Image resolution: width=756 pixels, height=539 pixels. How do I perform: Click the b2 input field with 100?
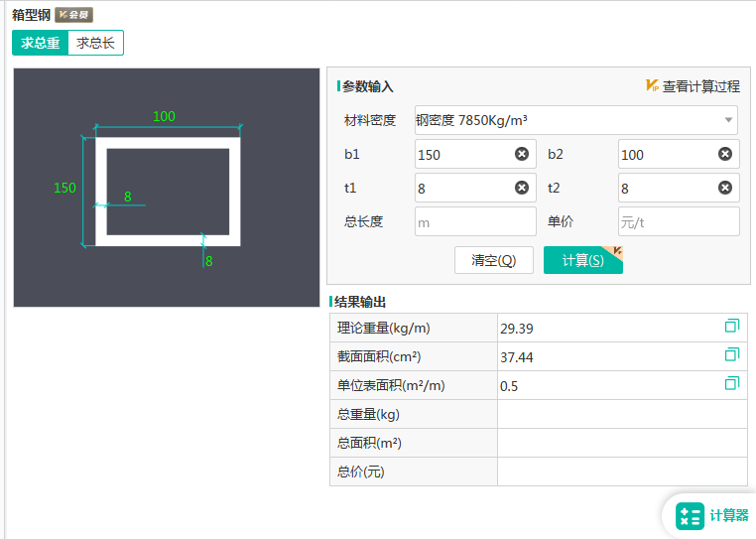tap(679, 154)
